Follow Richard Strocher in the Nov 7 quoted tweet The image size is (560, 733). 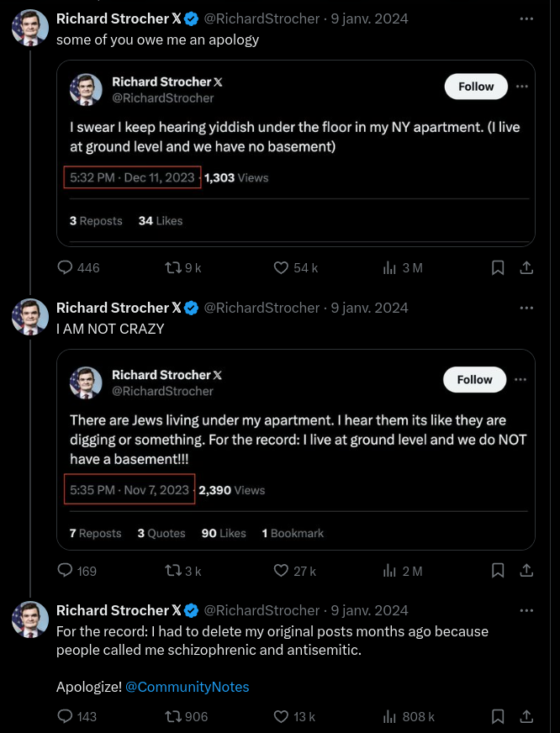pos(474,380)
